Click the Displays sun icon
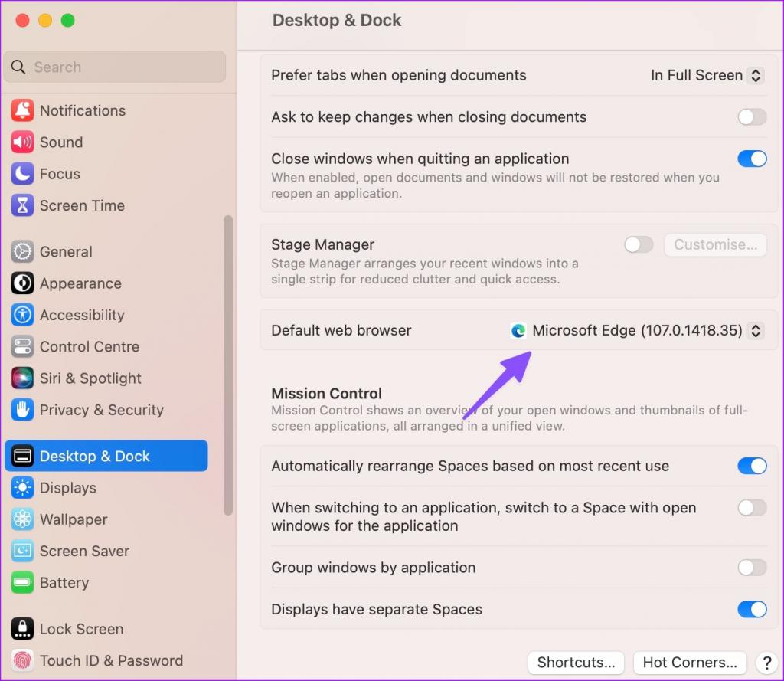 point(22,487)
